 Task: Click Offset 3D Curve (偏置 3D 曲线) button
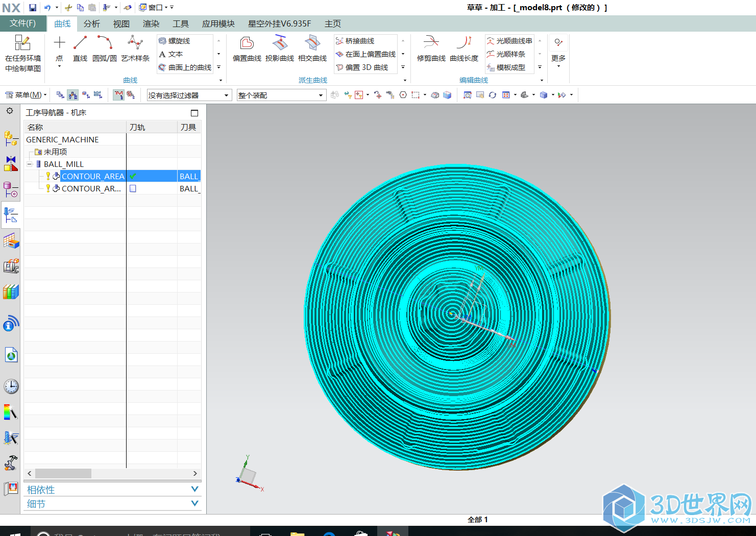[362, 67]
